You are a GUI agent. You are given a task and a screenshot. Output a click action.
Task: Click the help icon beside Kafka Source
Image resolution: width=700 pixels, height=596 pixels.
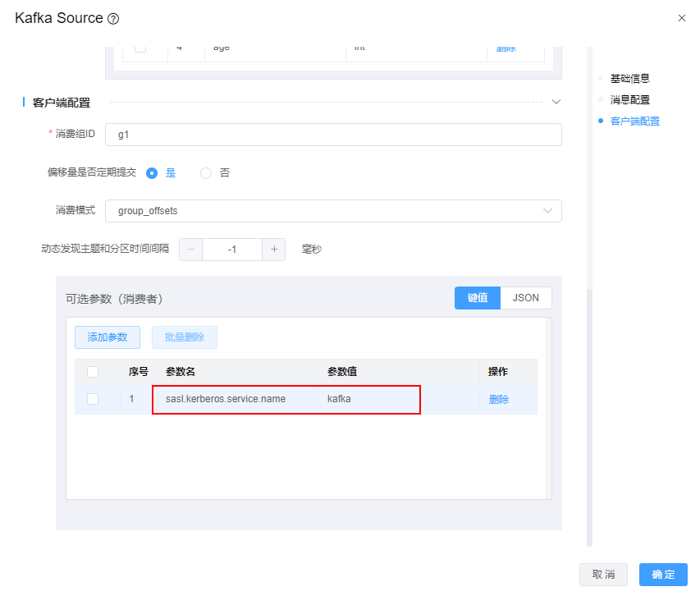coord(113,19)
